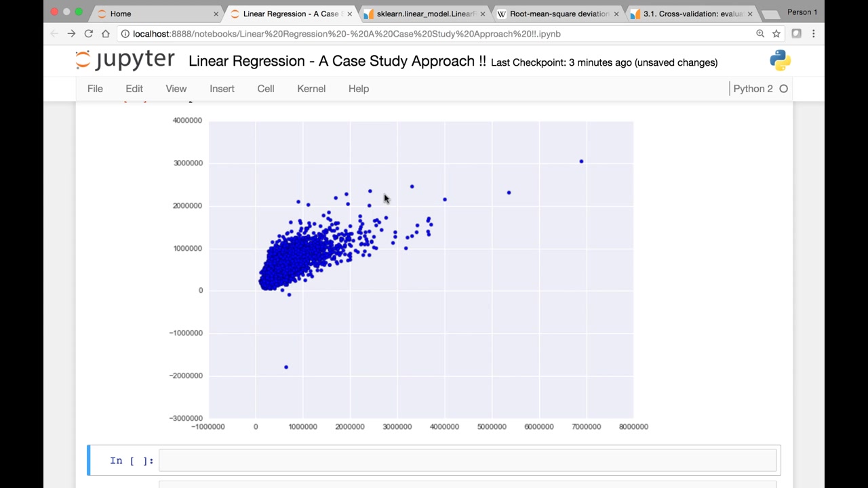Go to the browser home icon
This screenshot has width=868, height=488.
pyautogui.click(x=105, y=33)
